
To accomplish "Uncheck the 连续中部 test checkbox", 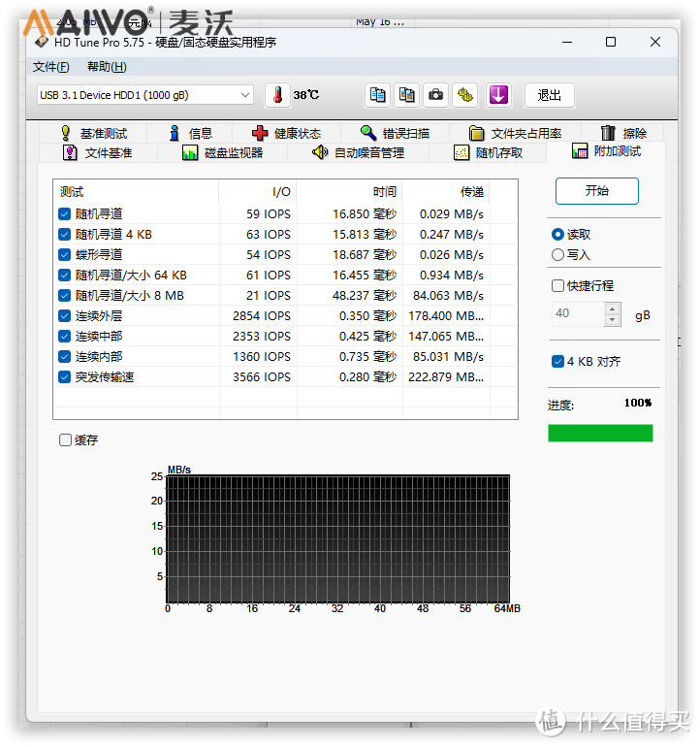I will coord(65,337).
